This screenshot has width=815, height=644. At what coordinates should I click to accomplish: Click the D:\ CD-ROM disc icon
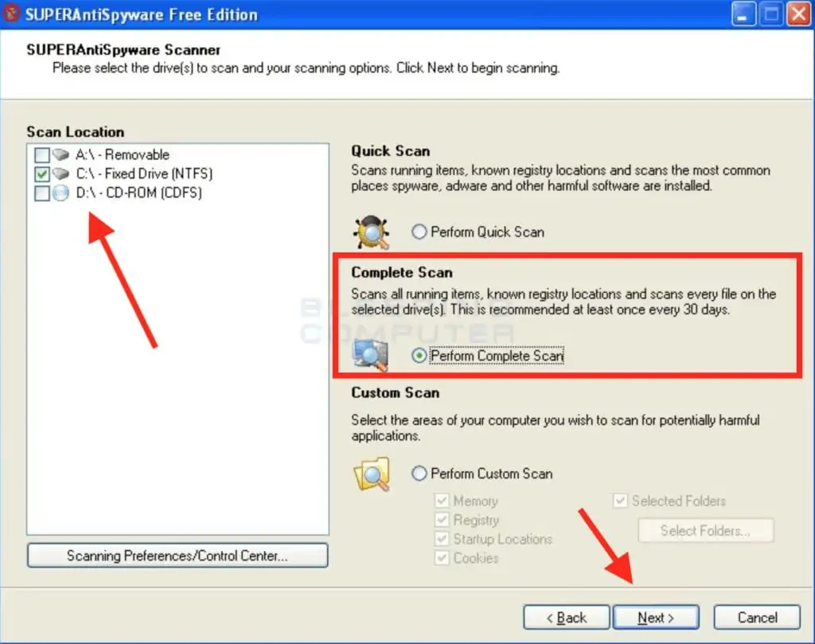coord(60,193)
